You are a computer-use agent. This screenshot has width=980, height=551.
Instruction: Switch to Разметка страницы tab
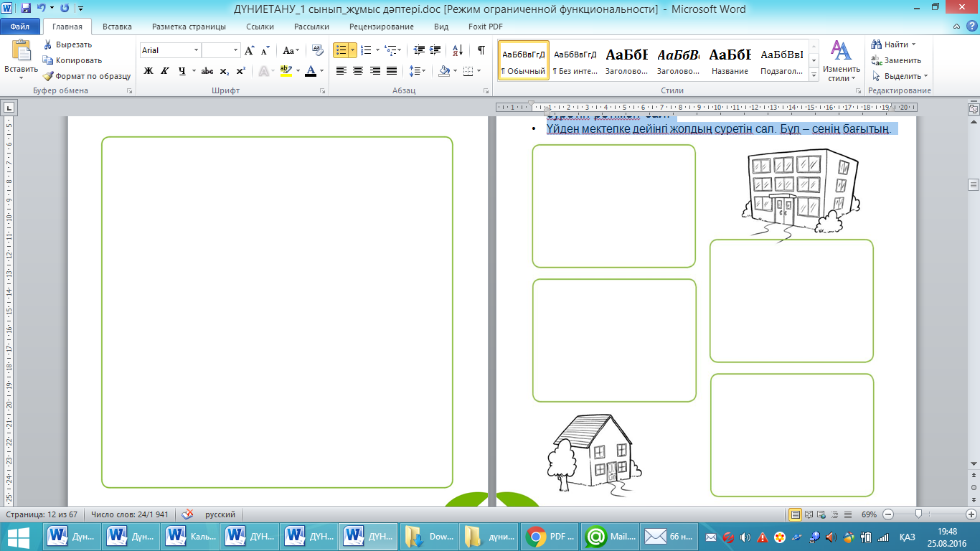tap(189, 27)
